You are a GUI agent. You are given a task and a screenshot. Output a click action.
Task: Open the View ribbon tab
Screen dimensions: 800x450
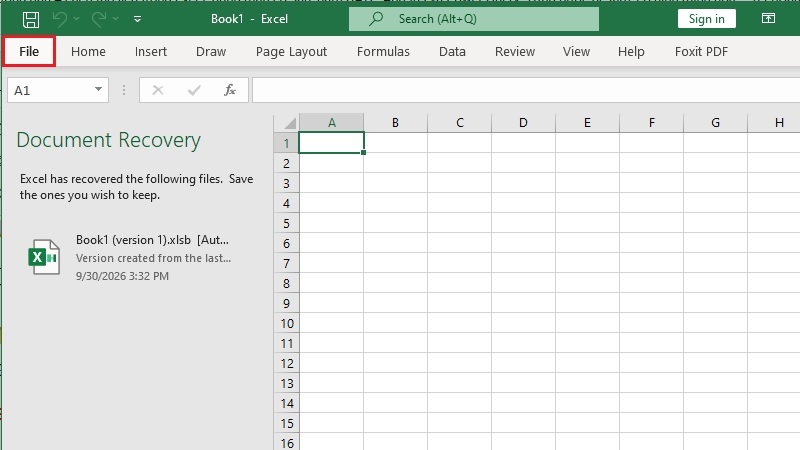point(576,52)
